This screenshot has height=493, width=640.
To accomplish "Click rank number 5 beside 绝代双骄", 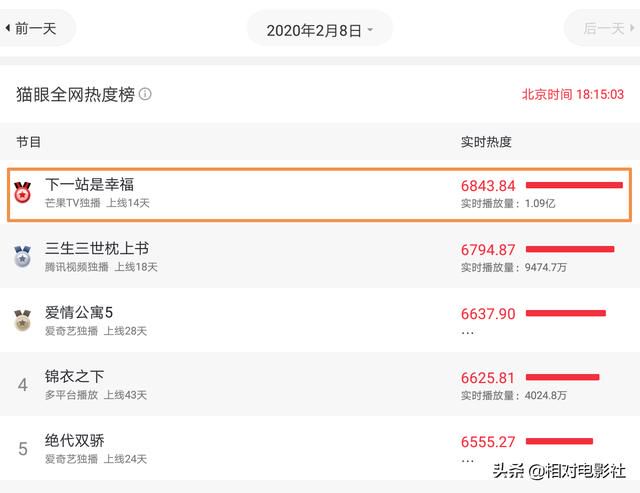I will pos(23,449).
